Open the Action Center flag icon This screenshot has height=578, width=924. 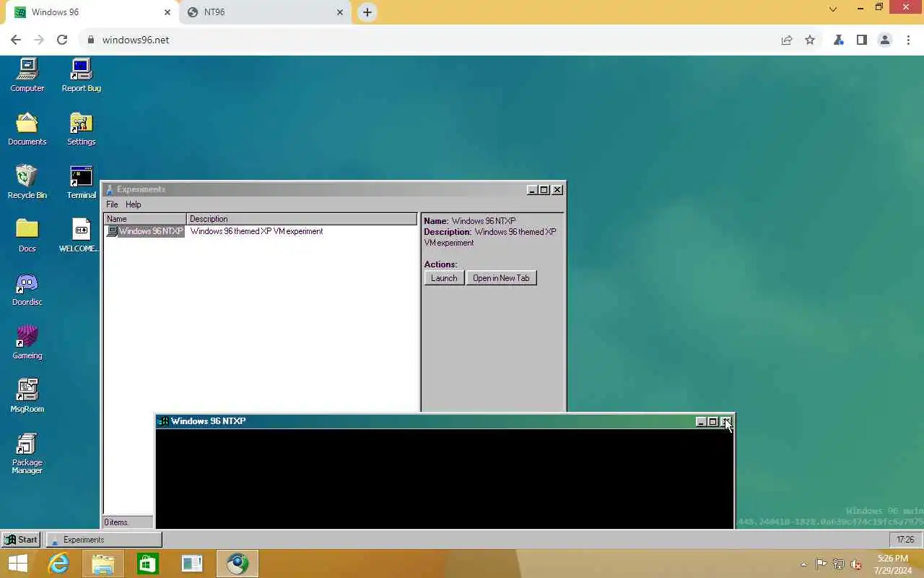click(x=821, y=564)
